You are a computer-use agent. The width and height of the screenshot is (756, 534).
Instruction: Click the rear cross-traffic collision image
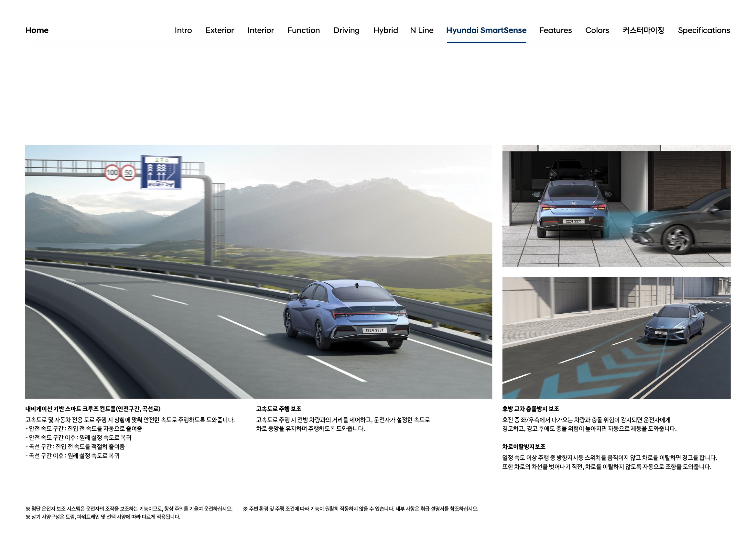616,206
